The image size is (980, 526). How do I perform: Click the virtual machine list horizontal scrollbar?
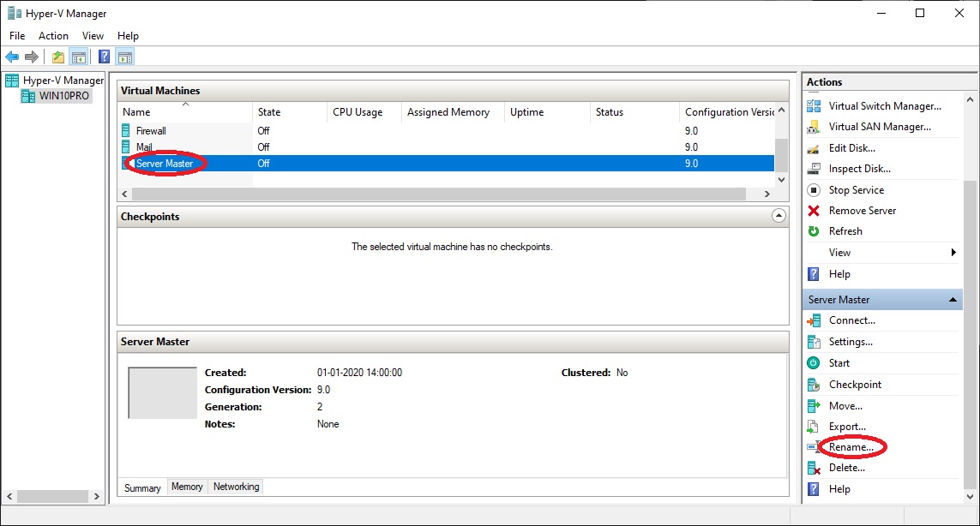click(439, 194)
